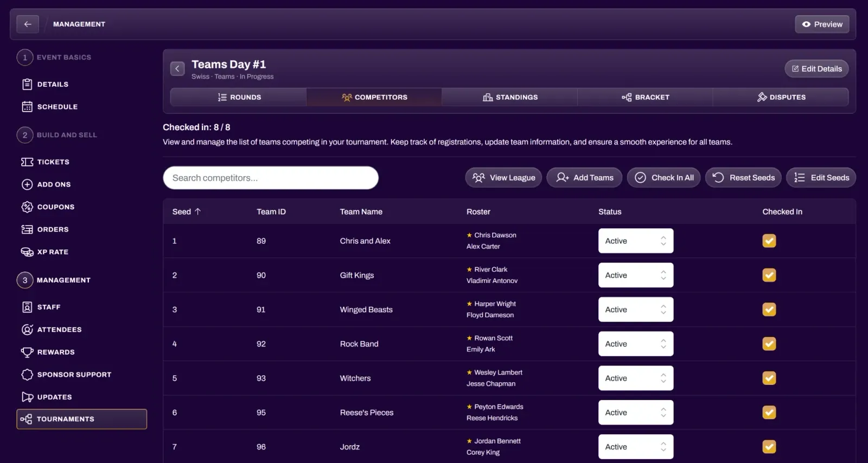Open the Standings tab

510,97
